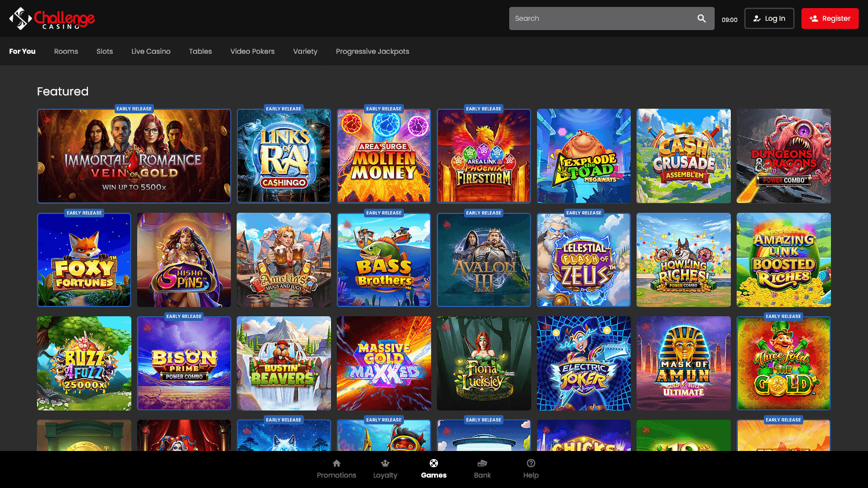Open the Video Pokers section
This screenshot has height=488, width=868.
(x=252, y=51)
